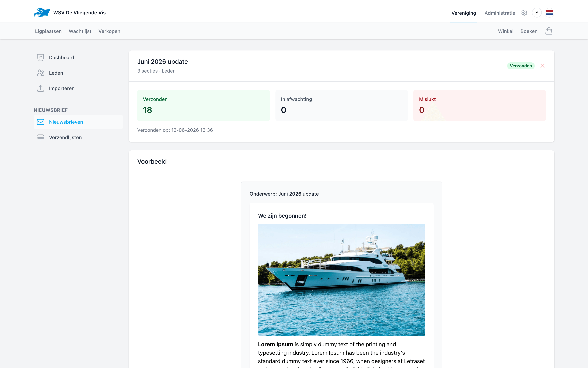Click the Leden people icon
The height and width of the screenshot is (368, 588).
(41, 73)
